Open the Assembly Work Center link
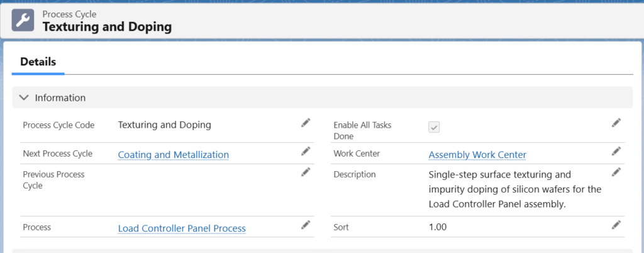 477,155
